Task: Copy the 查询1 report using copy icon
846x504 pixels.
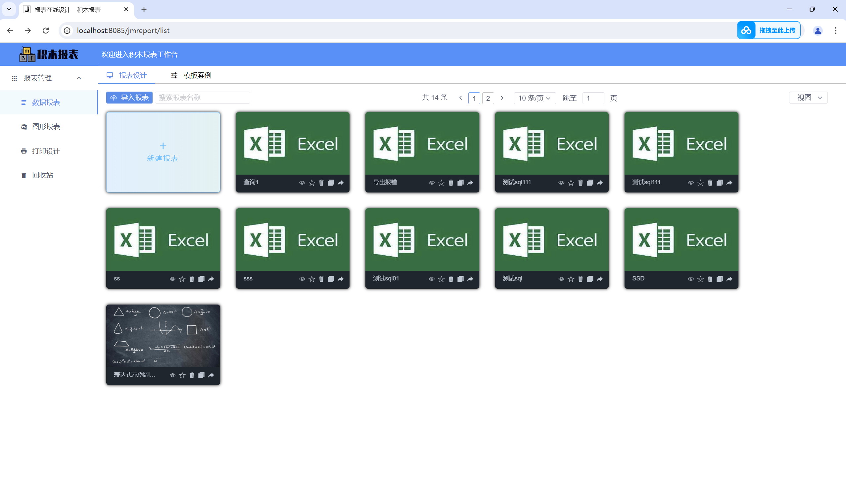Action: (331, 183)
